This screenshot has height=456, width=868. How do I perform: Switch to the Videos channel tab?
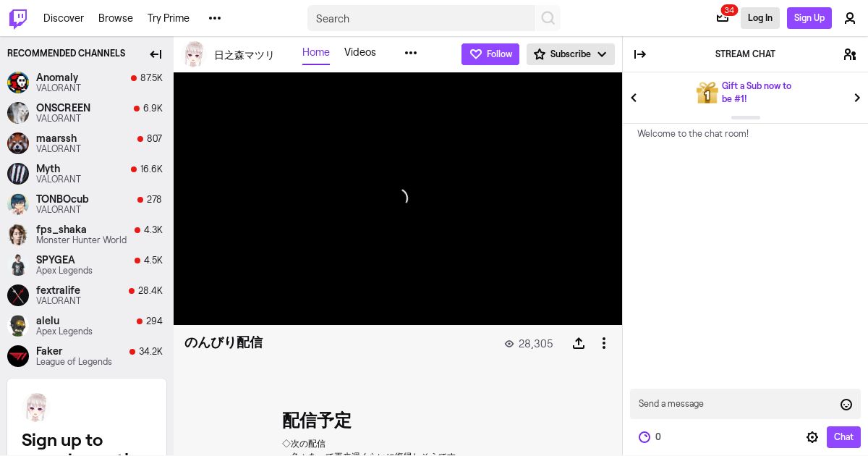click(360, 52)
